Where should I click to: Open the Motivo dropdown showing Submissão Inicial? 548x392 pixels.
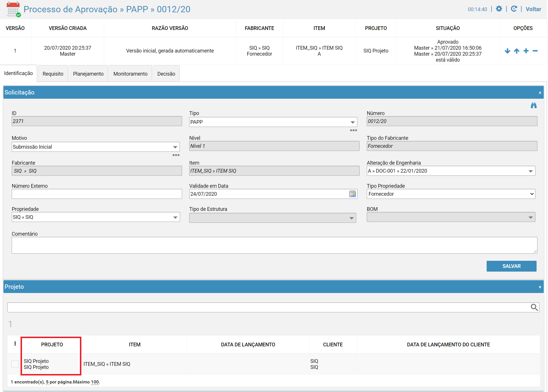pos(96,147)
